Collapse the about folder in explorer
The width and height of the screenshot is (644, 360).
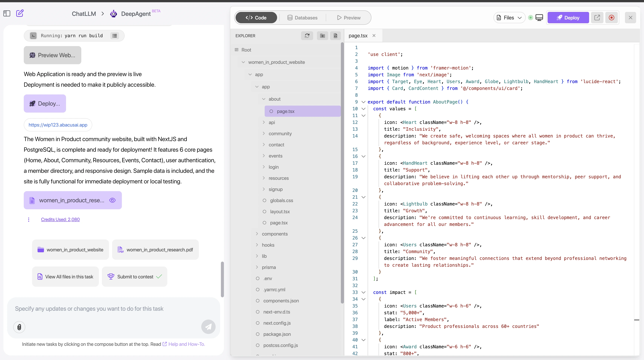[264, 99]
